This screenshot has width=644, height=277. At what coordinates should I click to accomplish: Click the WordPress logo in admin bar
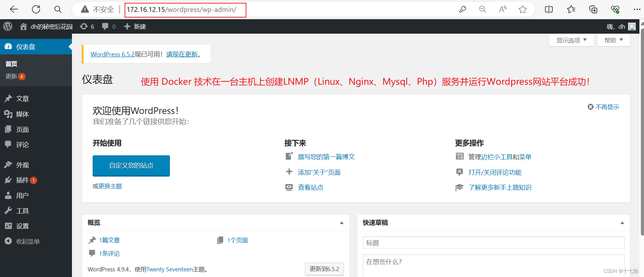pos(8,26)
